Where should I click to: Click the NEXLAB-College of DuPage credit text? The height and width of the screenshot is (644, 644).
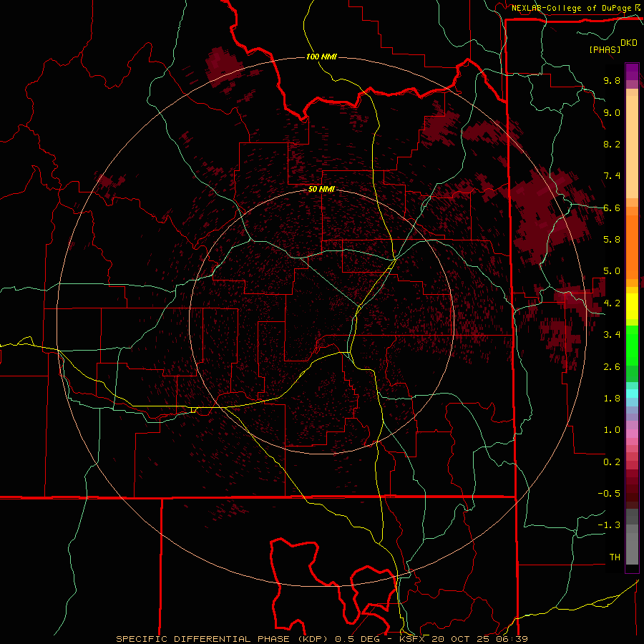click(572, 8)
